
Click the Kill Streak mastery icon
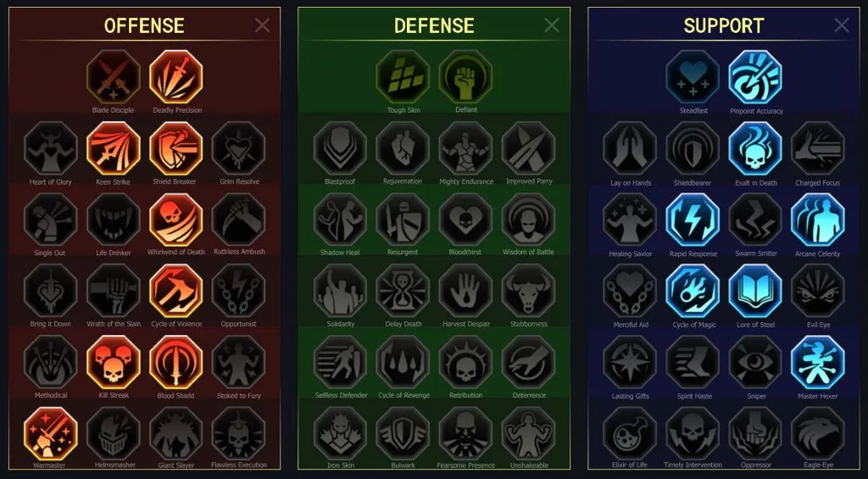[x=114, y=362]
